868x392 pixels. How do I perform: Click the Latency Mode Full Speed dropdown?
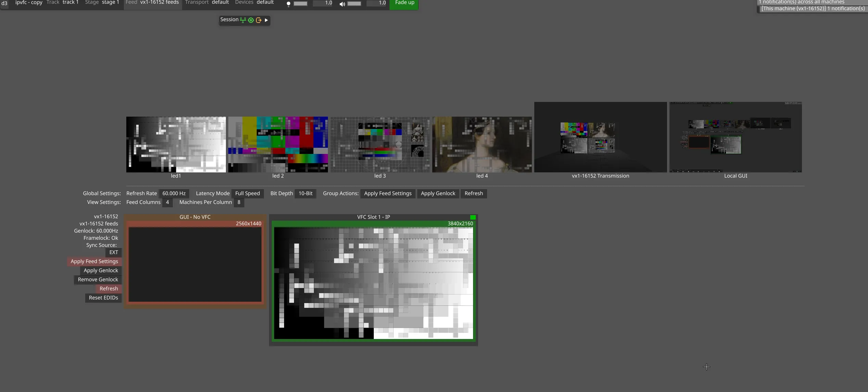(247, 193)
